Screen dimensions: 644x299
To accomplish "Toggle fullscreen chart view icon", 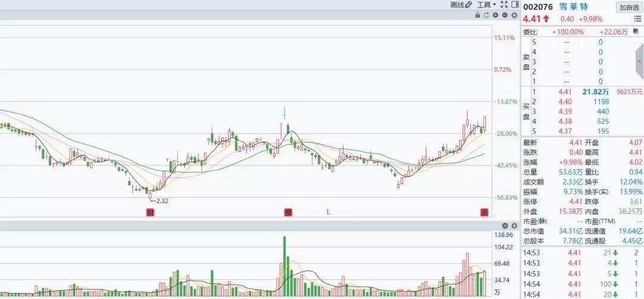I will (504, 5).
